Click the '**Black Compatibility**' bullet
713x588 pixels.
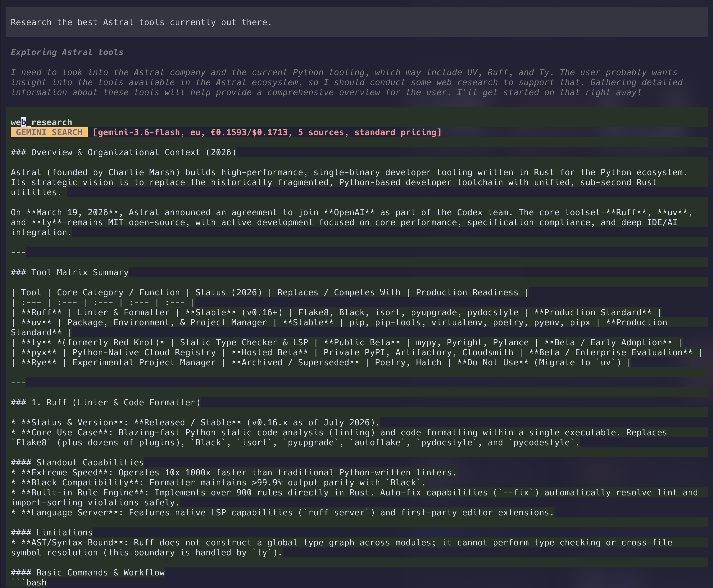pos(218,483)
